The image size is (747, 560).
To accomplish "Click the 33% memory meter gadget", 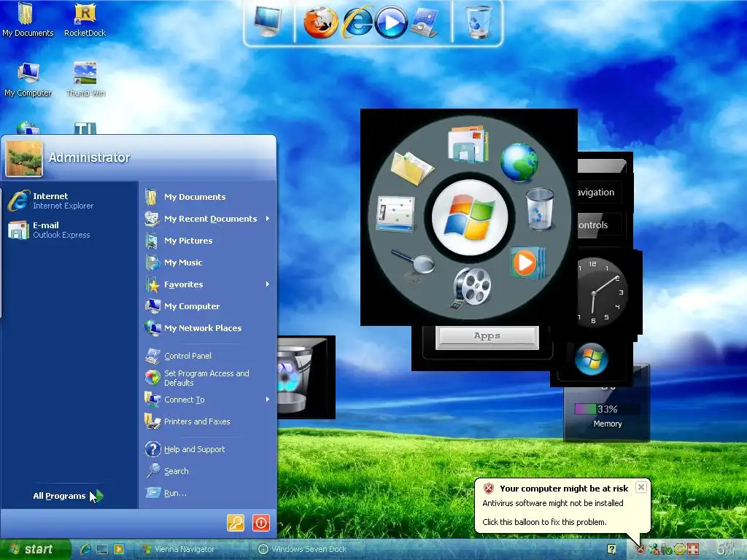I will [607, 409].
